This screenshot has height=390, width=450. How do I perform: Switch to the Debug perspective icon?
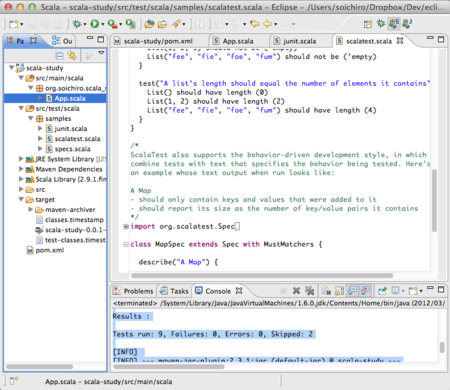[381, 24]
